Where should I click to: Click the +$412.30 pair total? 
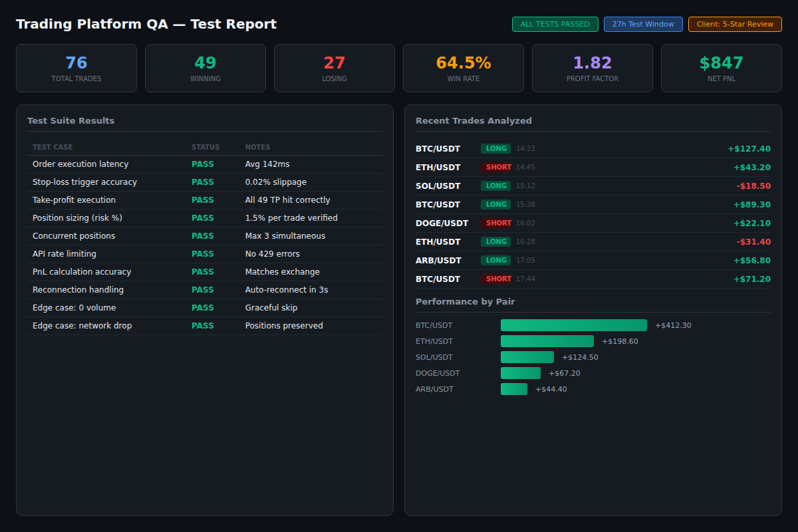tap(673, 325)
